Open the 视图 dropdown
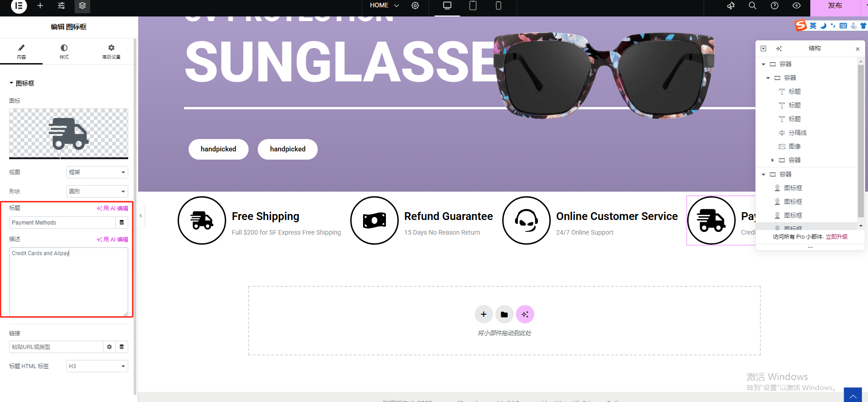 [97, 172]
